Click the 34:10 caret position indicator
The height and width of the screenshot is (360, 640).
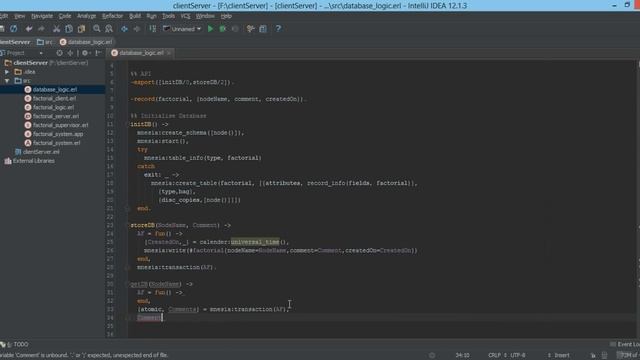pos(462,356)
